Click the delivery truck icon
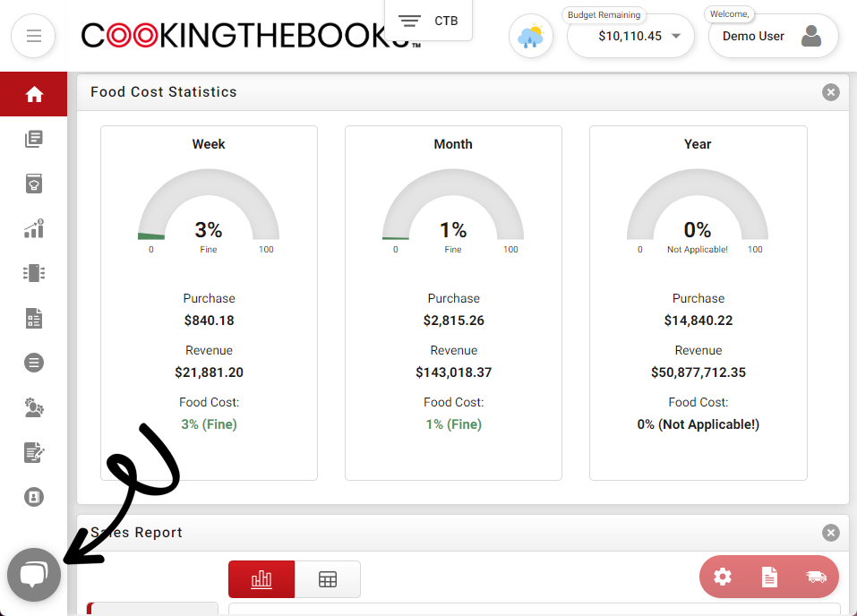 point(816,577)
